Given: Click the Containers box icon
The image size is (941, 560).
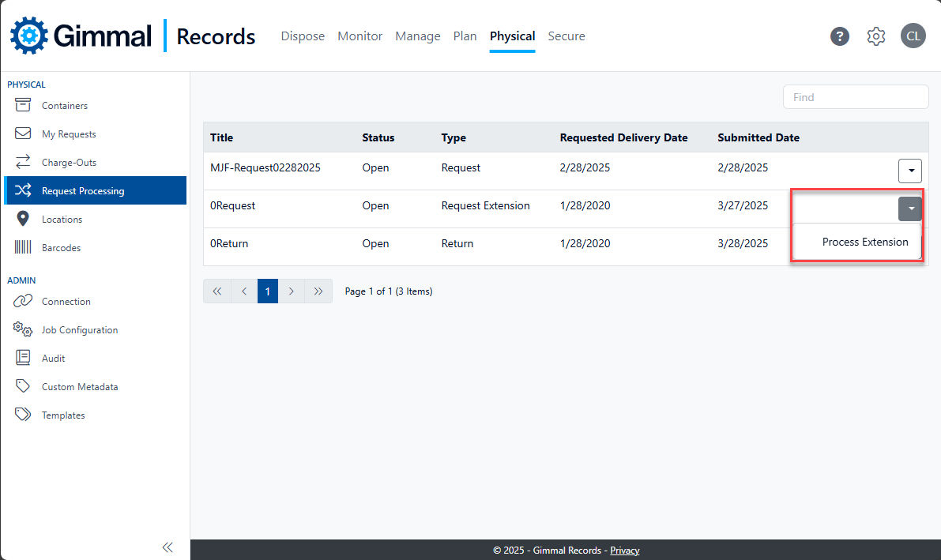Looking at the screenshot, I should point(23,105).
